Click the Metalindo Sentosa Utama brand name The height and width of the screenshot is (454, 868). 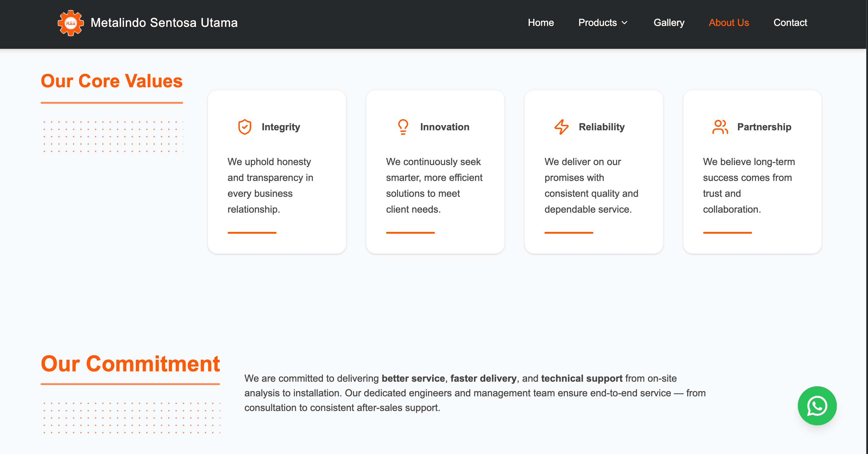point(164,23)
